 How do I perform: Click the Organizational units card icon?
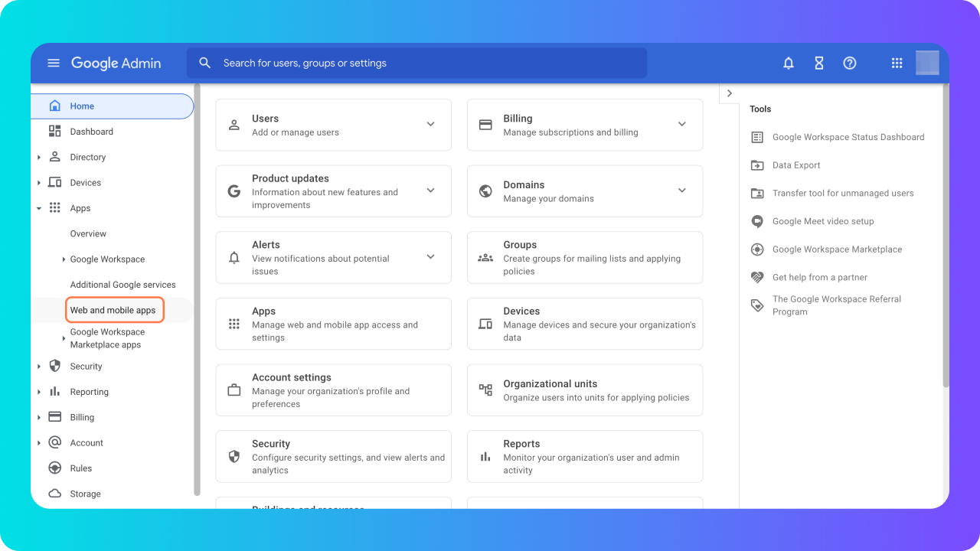coord(485,390)
